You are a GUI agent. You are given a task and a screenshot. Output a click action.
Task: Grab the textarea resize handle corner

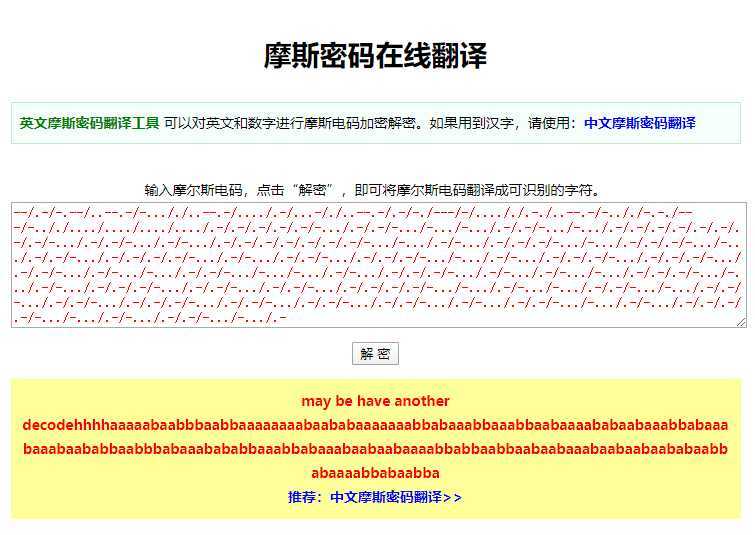point(742,323)
